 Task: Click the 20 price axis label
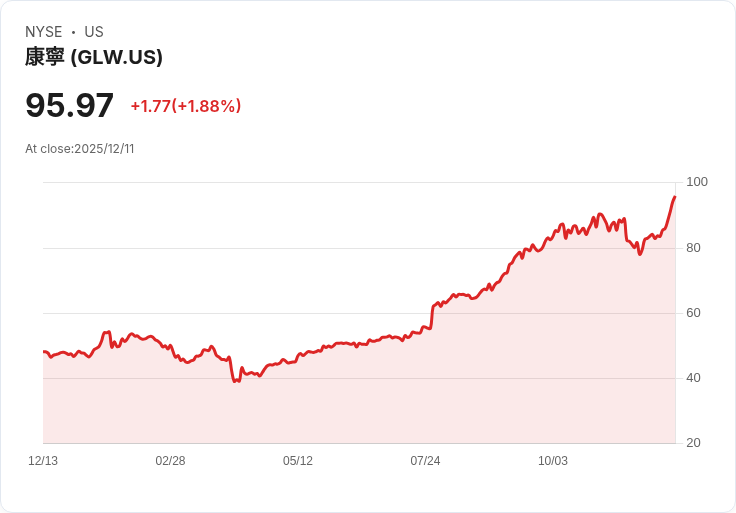click(x=693, y=443)
